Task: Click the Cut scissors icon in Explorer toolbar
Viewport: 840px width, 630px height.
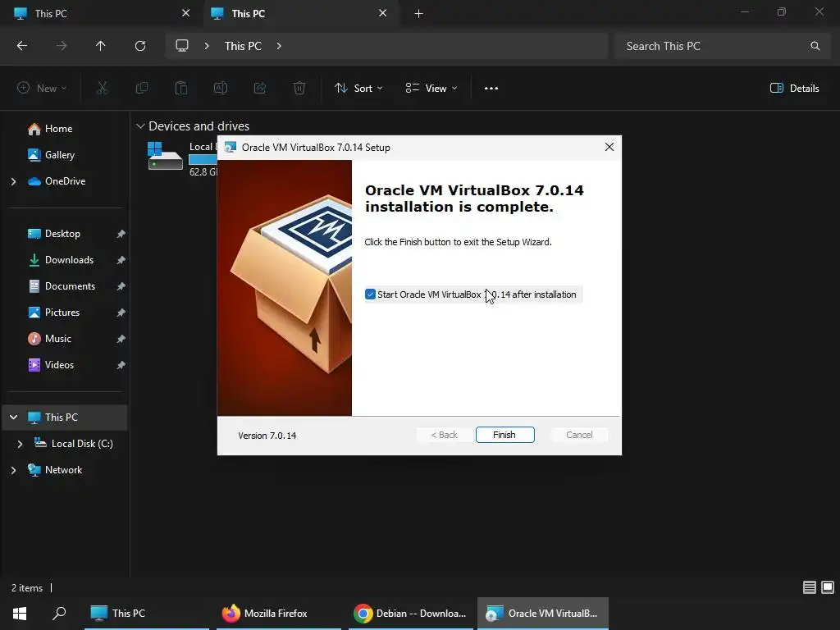Action: [x=102, y=88]
